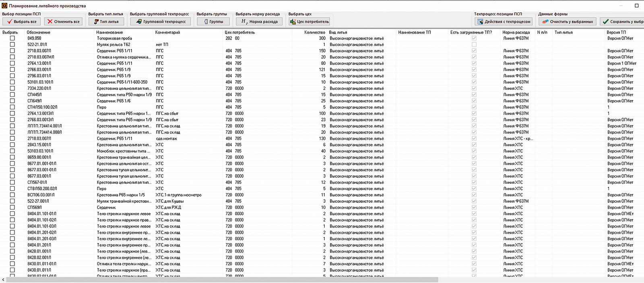The image size is (644, 283).
Task: Click the cell Сердечник типа Р50 марки 1/9
Action: coord(124,94)
